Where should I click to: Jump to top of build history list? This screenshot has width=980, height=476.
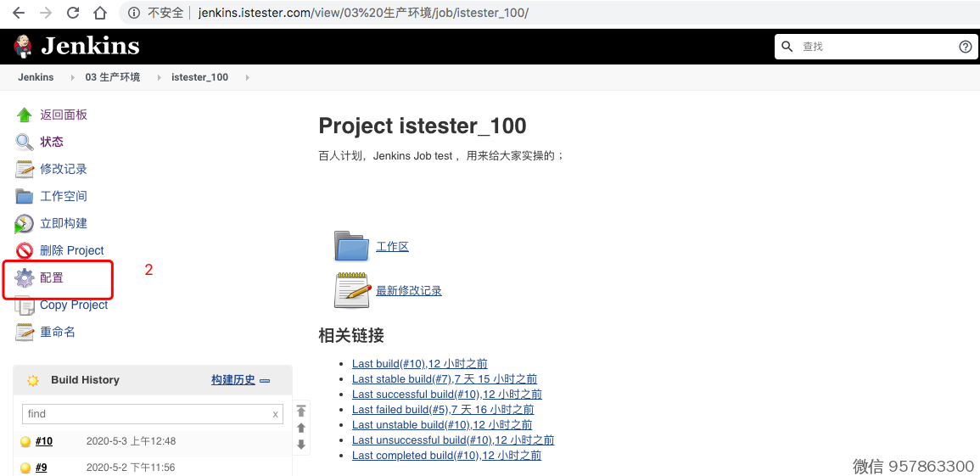(x=301, y=411)
